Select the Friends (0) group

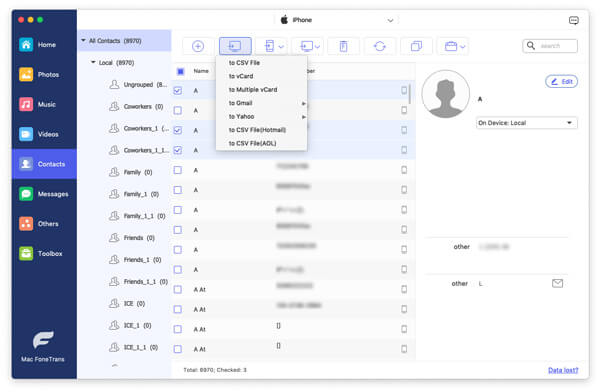[x=132, y=238]
